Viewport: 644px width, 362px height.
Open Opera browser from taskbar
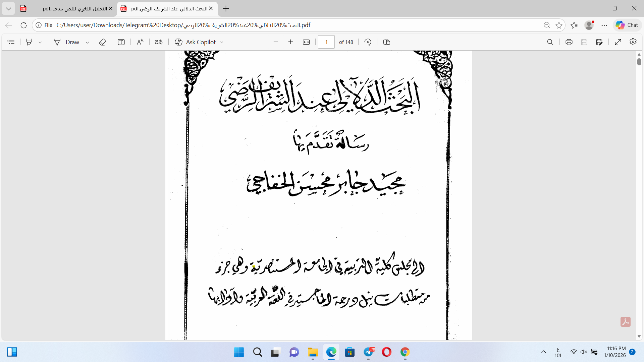[387, 352]
